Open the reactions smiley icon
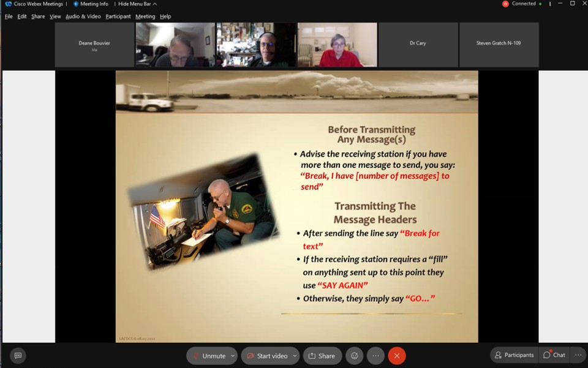The image size is (588, 368). 355,356
